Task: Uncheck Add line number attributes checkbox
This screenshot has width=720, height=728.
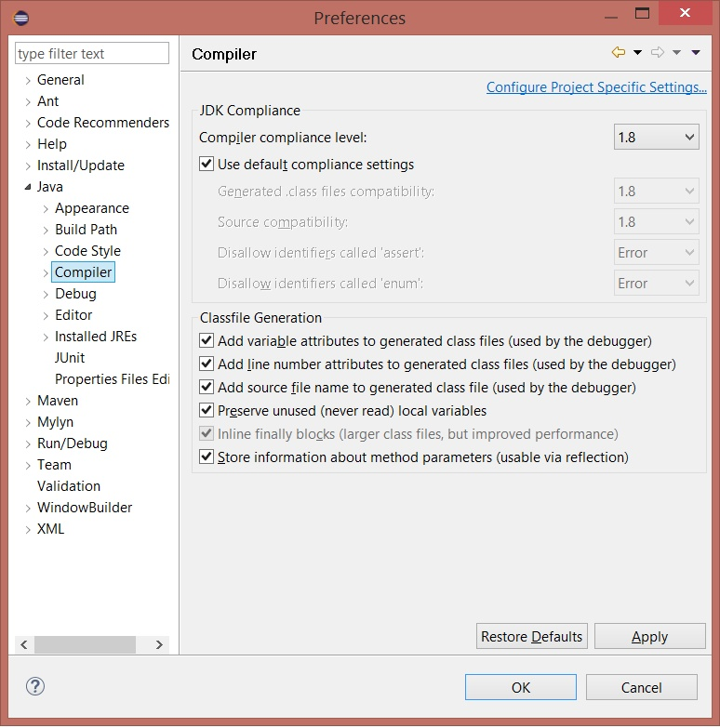Action: [x=207, y=364]
